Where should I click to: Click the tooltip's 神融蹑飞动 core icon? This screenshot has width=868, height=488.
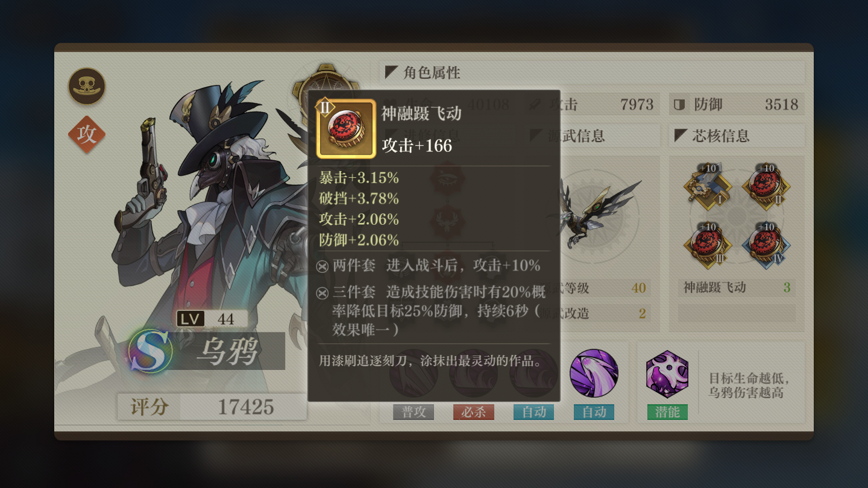tap(346, 129)
